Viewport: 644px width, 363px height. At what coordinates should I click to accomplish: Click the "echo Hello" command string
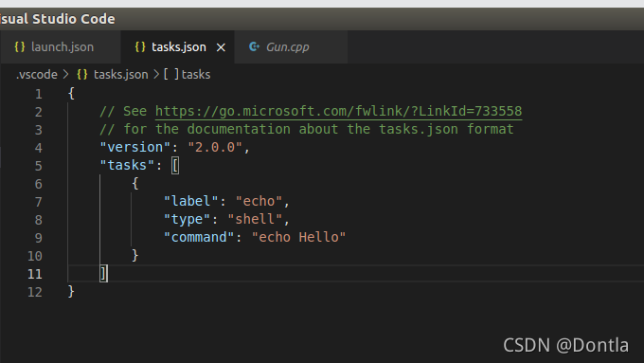tap(298, 237)
